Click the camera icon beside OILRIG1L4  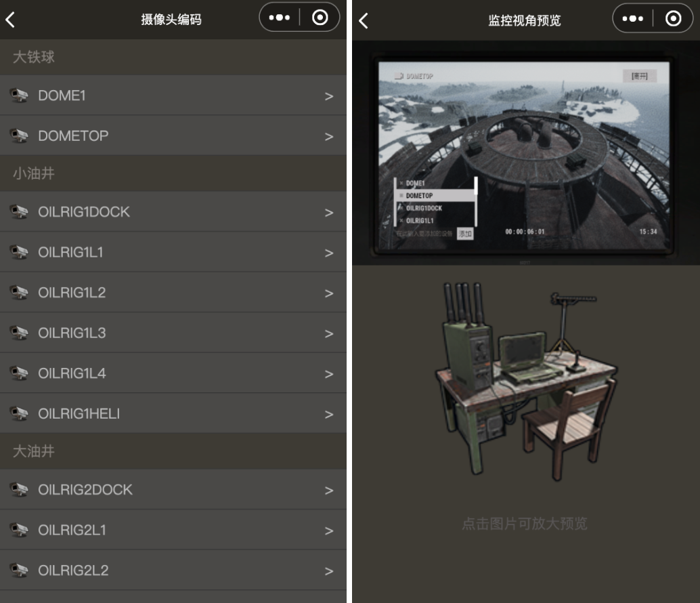tap(19, 373)
